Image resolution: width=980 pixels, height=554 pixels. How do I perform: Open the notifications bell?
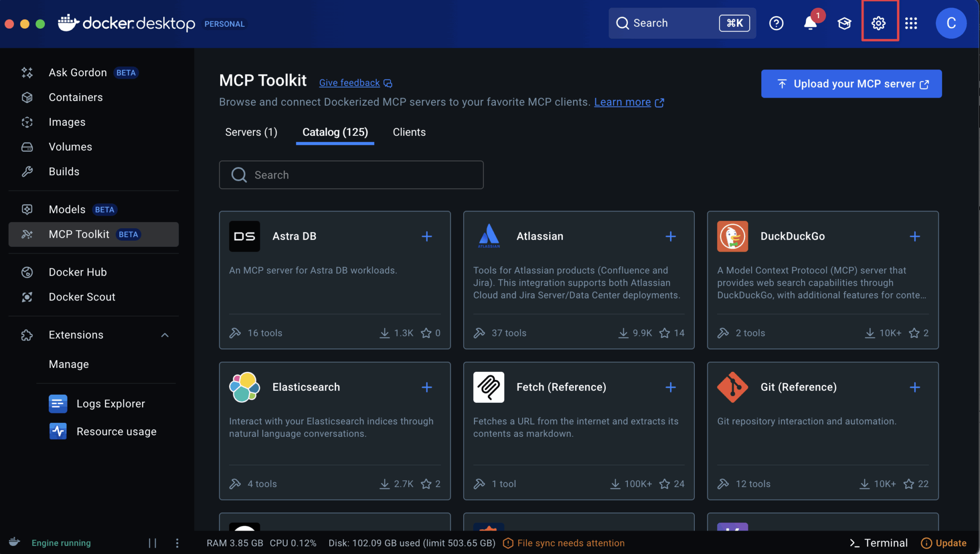(x=810, y=22)
